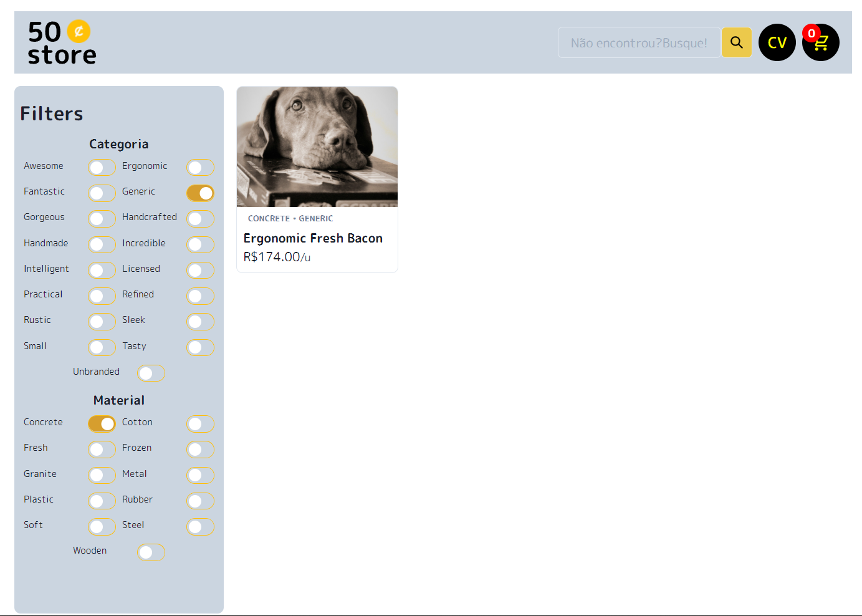
Task: Switch on the Unbranded filter
Action: (151, 373)
